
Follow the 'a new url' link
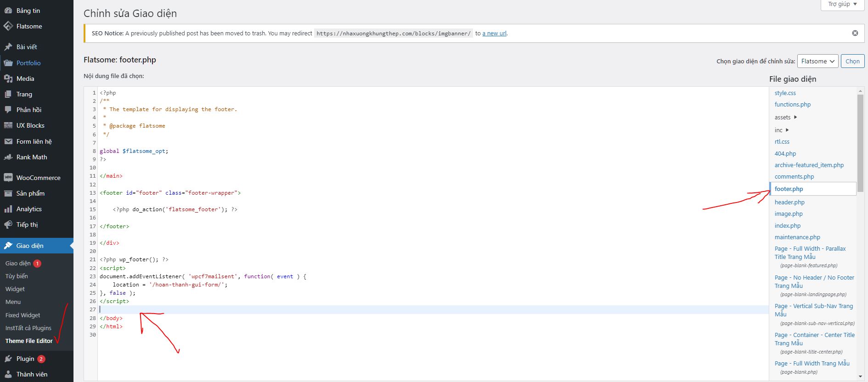pyautogui.click(x=495, y=33)
